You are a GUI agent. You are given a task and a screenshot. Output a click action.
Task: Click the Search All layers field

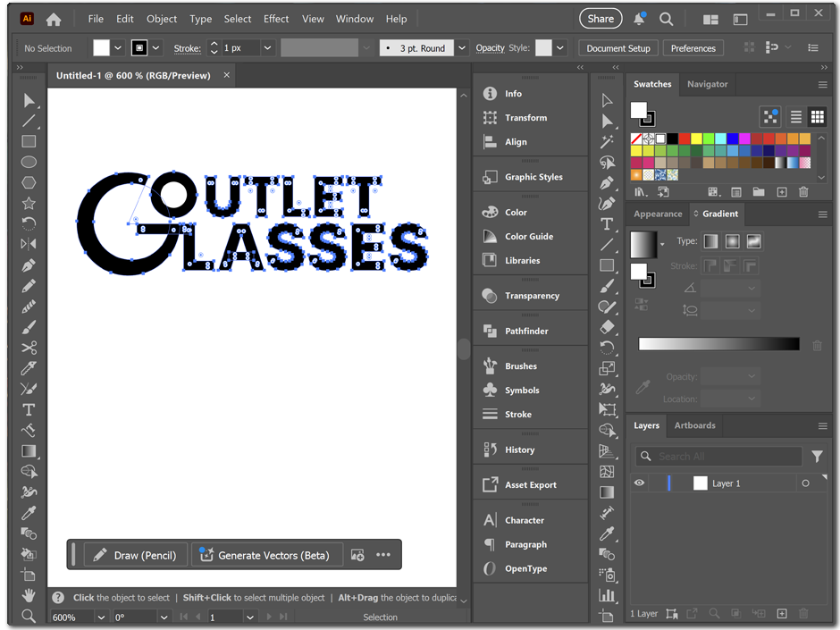[718, 457]
